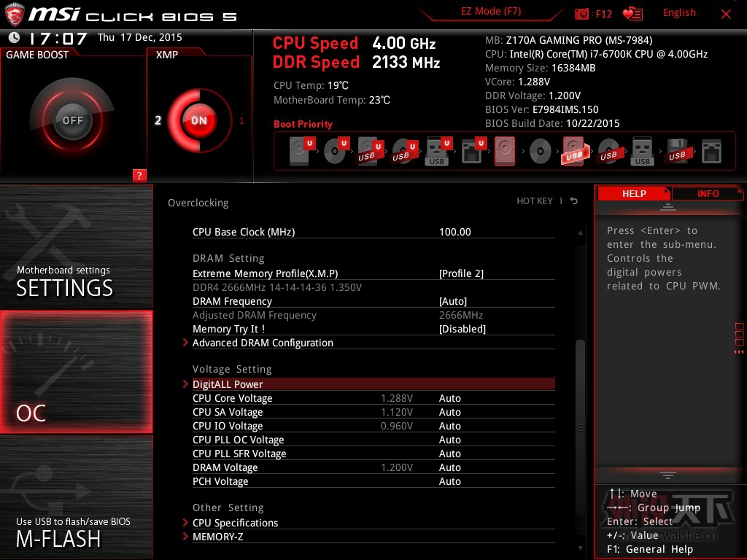
Task: Close the BIOS with the red X
Action: coord(726,14)
